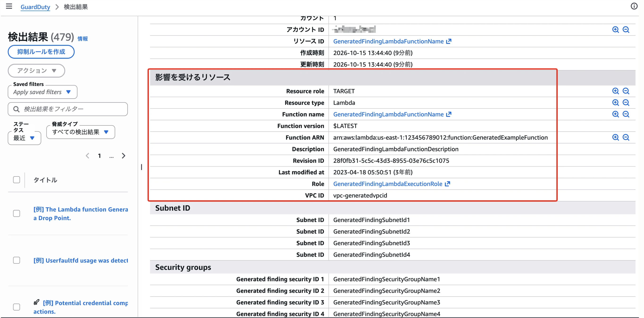Open Function name GeneratedFindingLambdaFunctionName link
This screenshot has width=644, height=318.
[388, 114]
